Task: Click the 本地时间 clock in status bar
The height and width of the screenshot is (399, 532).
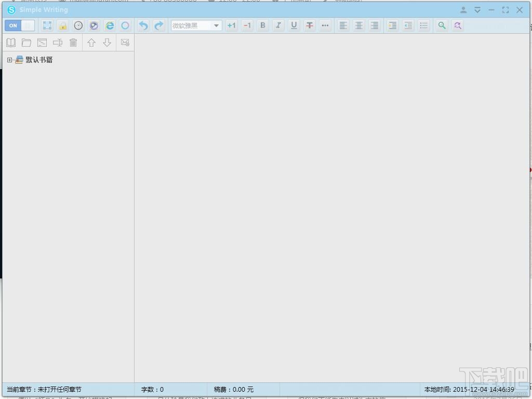Action: click(469, 390)
